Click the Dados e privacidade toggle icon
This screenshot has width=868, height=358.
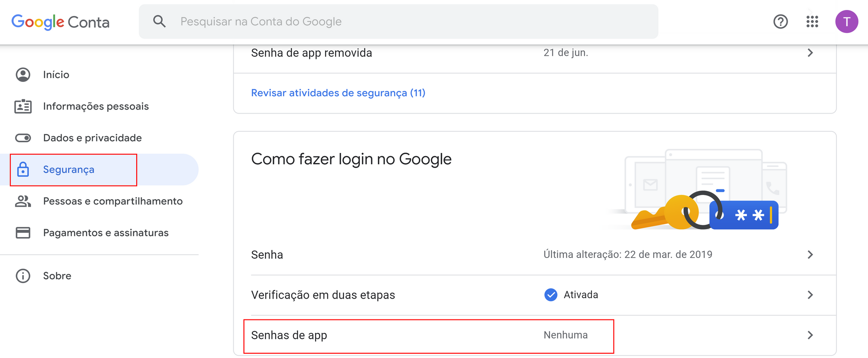[x=23, y=138]
